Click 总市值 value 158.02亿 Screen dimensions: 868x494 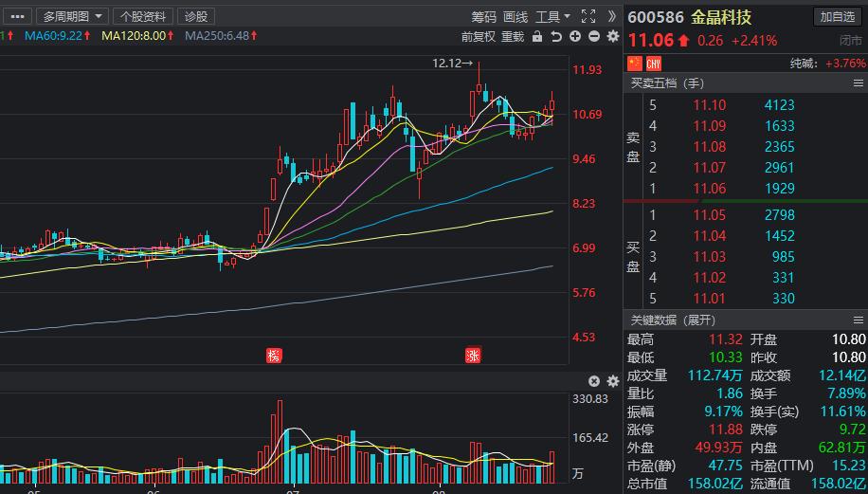(715, 484)
